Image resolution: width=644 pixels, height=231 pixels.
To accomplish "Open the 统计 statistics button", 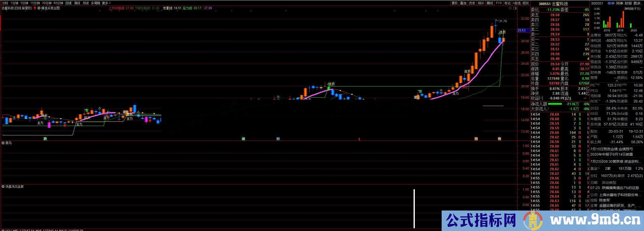I will pyautogui.click(x=481, y=3).
